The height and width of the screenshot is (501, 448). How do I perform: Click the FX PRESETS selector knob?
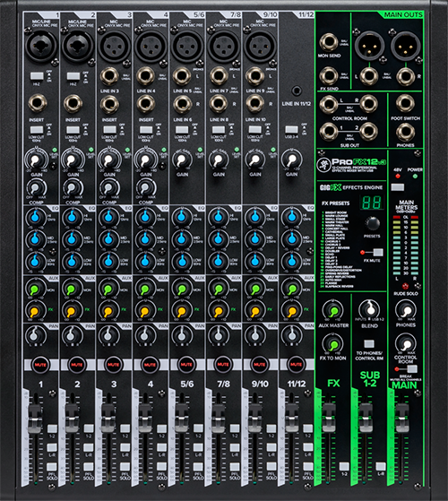[373, 223]
